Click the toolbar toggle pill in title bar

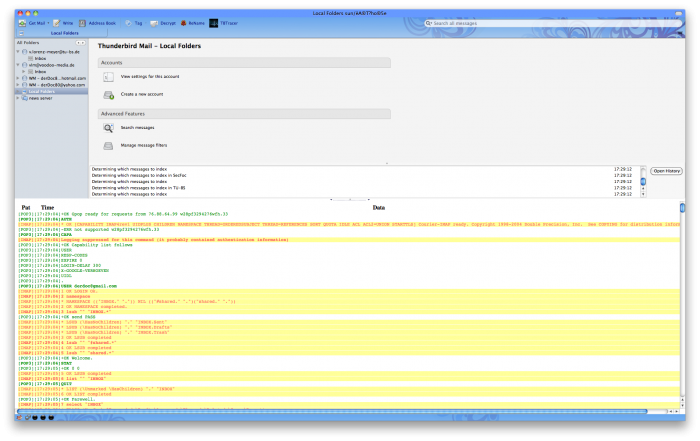click(678, 13)
